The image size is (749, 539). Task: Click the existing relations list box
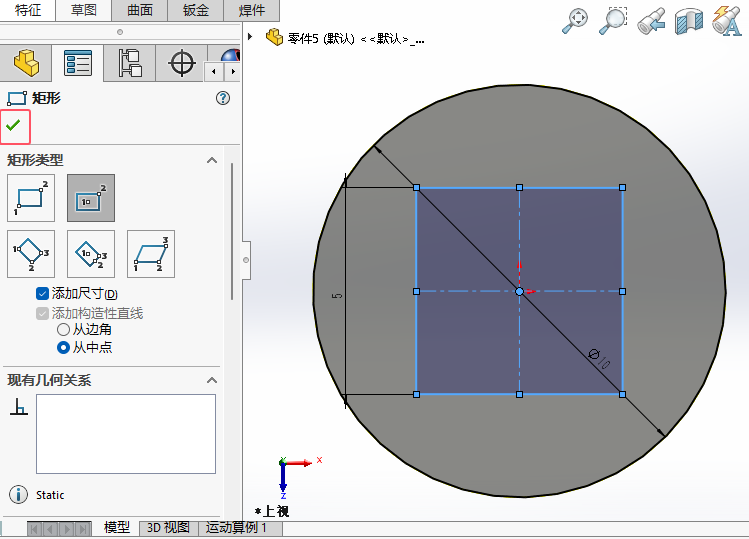click(x=126, y=434)
